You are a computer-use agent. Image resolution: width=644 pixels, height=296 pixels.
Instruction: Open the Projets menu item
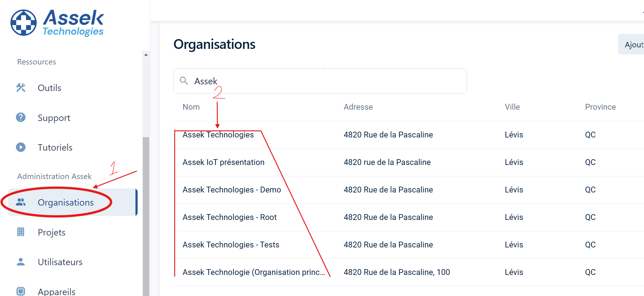pyautogui.click(x=52, y=232)
